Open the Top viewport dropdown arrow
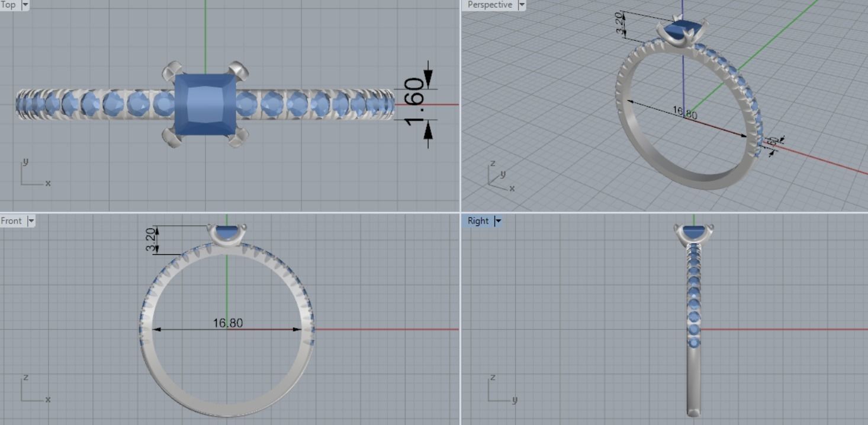The height and width of the screenshot is (425, 868). 25,5
